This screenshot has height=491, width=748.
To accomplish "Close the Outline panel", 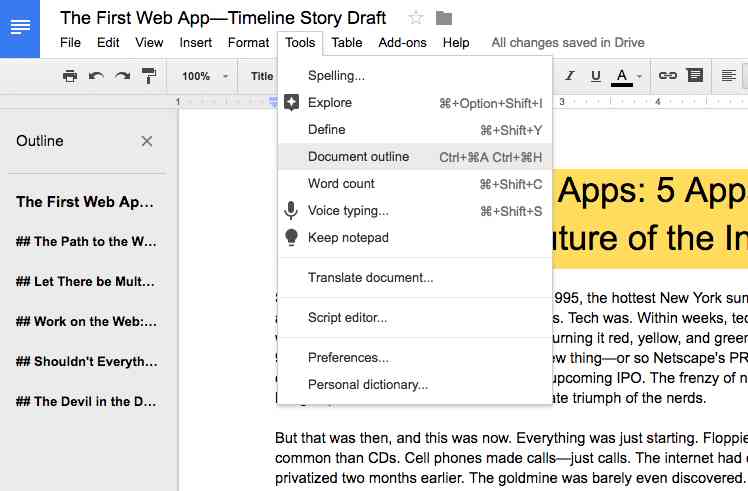I will 146,141.
